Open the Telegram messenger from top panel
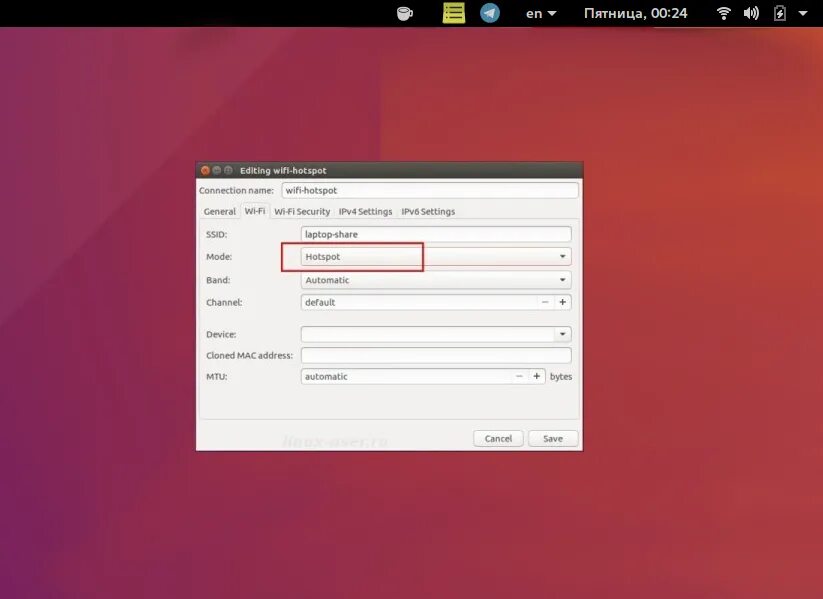 point(489,13)
